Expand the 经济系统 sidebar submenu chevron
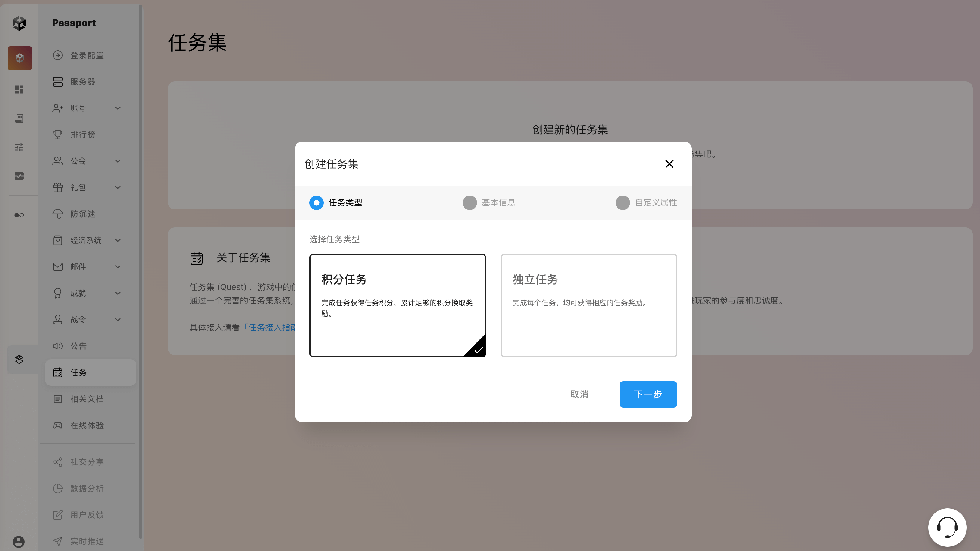Viewport: 980px width, 551px height. [x=118, y=240]
